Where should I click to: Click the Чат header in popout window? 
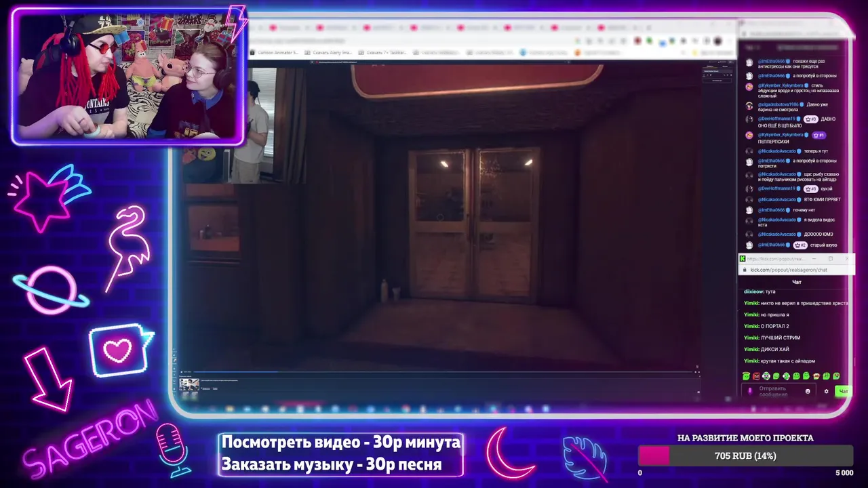click(x=797, y=282)
